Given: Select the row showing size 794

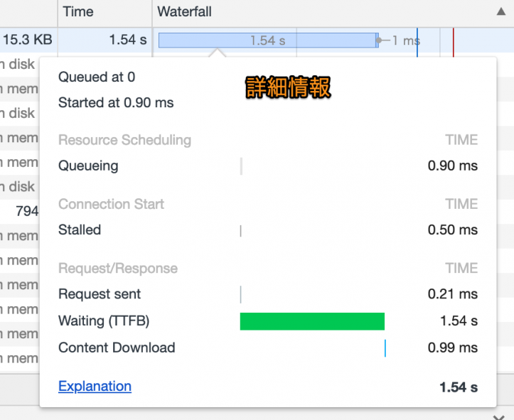Looking at the screenshot, I should 26,211.
